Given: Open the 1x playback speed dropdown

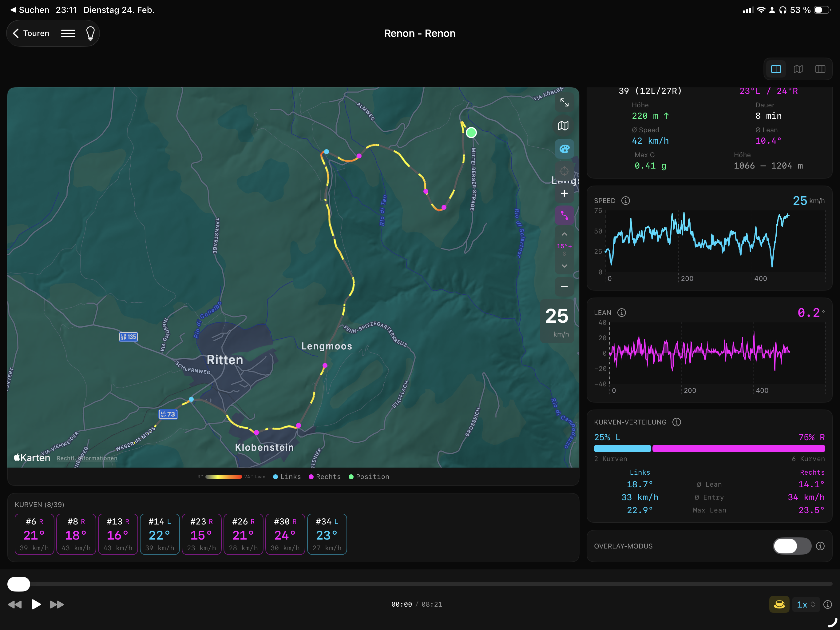Looking at the screenshot, I should [806, 604].
